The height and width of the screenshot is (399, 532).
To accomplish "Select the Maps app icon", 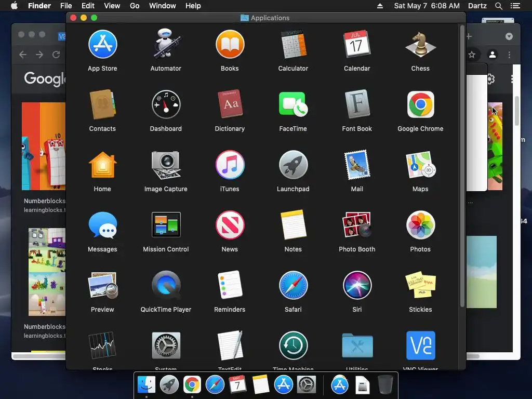I will pos(420,165).
